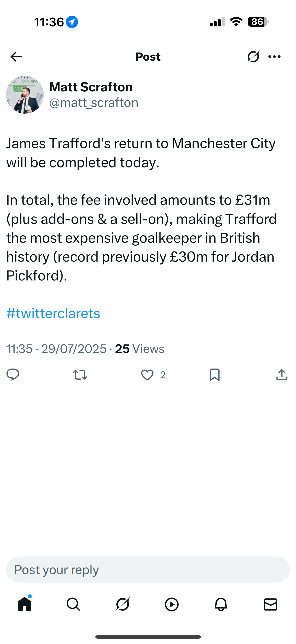Tap the Post your reply field
Viewport: 296px width, 644px height.
pyautogui.click(x=148, y=570)
